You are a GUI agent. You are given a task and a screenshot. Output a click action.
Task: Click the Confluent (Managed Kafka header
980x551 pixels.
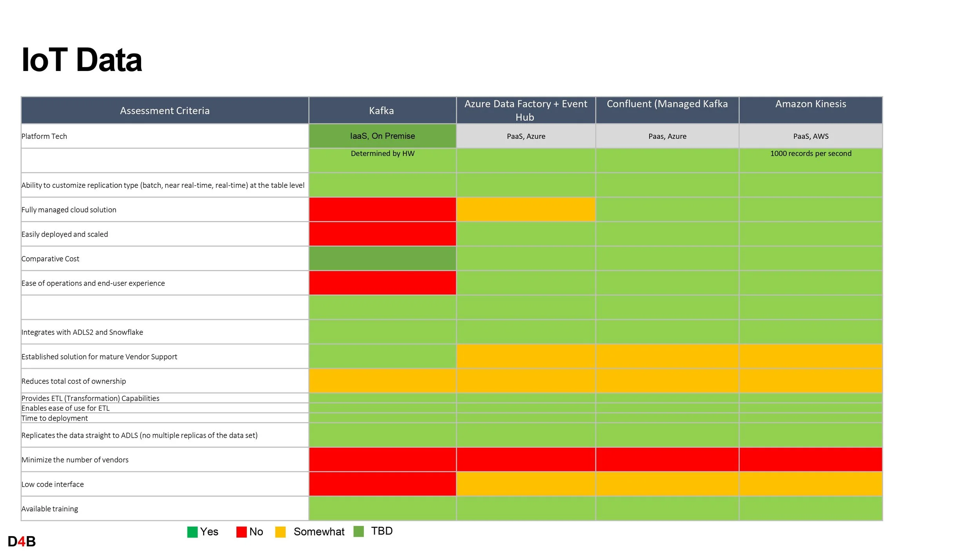click(667, 104)
